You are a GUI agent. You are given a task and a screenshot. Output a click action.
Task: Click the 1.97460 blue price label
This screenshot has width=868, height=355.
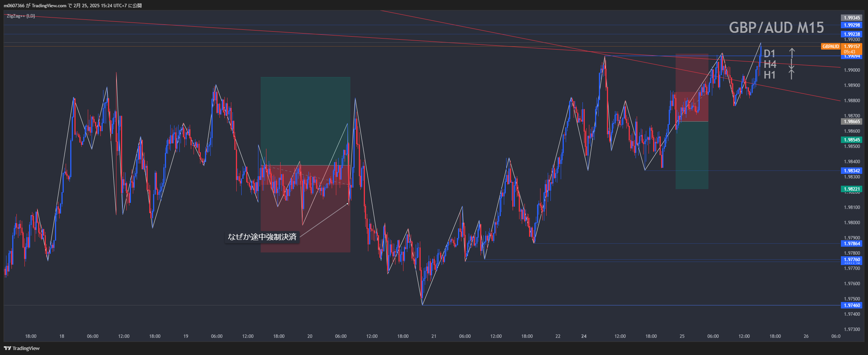tap(852, 305)
